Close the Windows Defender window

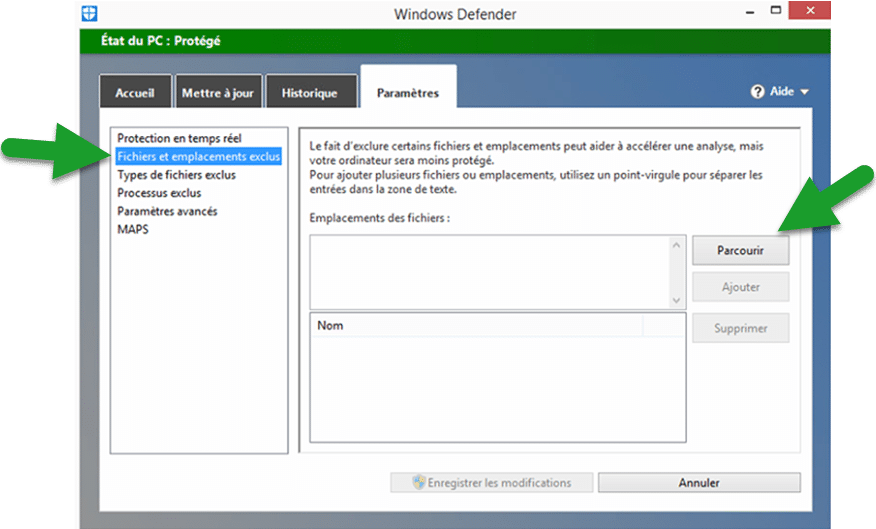[x=810, y=10]
